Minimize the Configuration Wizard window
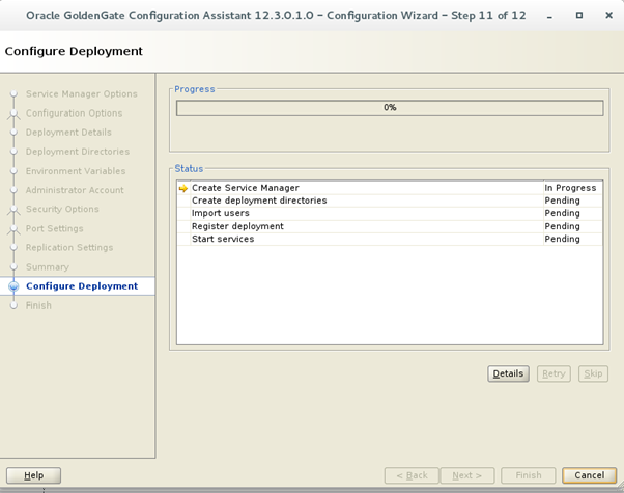 click(x=549, y=16)
